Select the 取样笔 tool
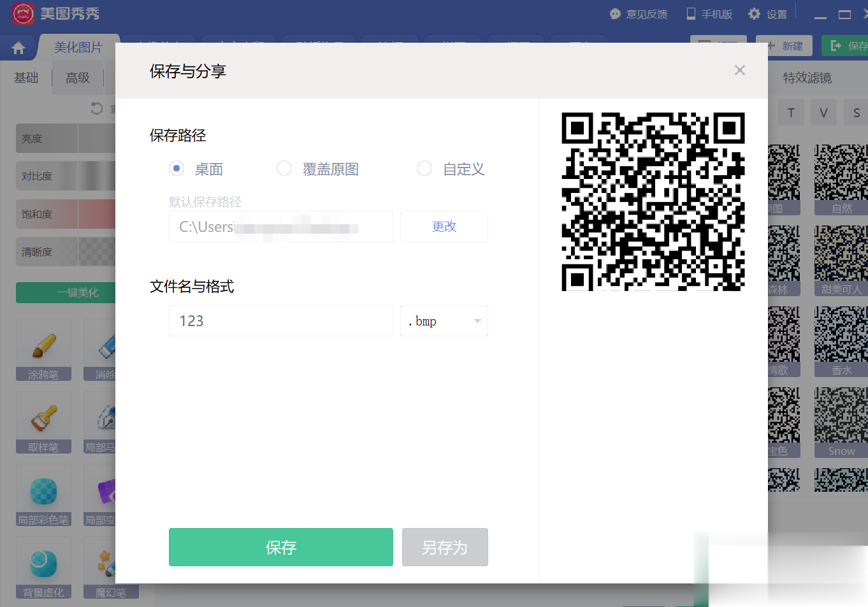 [x=43, y=422]
